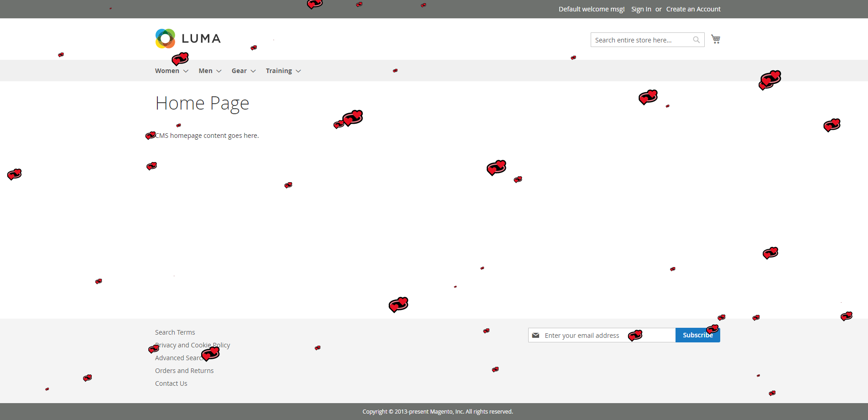Viewport: 868px width, 420px height.
Task: Click the Luma logo icon
Action: [x=165, y=38]
